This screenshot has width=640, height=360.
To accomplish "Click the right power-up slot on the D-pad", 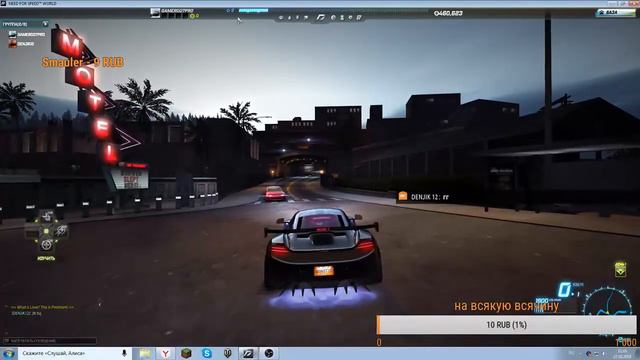I will pyautogui.click(x=61, y=231).
